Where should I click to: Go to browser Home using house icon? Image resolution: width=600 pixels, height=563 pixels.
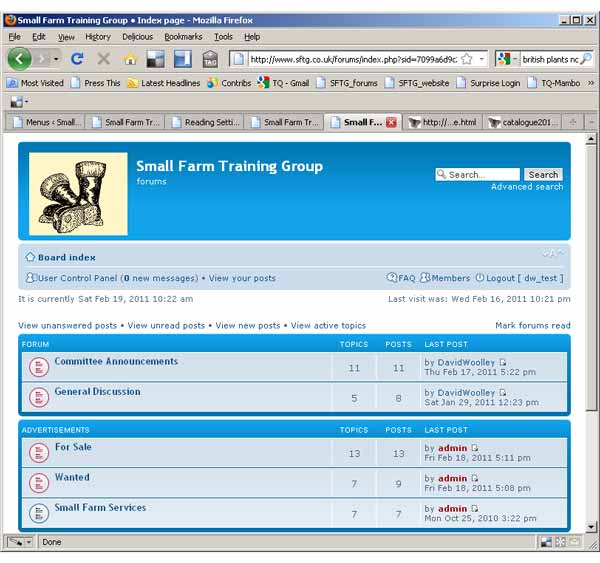click(x=130, y=59)
